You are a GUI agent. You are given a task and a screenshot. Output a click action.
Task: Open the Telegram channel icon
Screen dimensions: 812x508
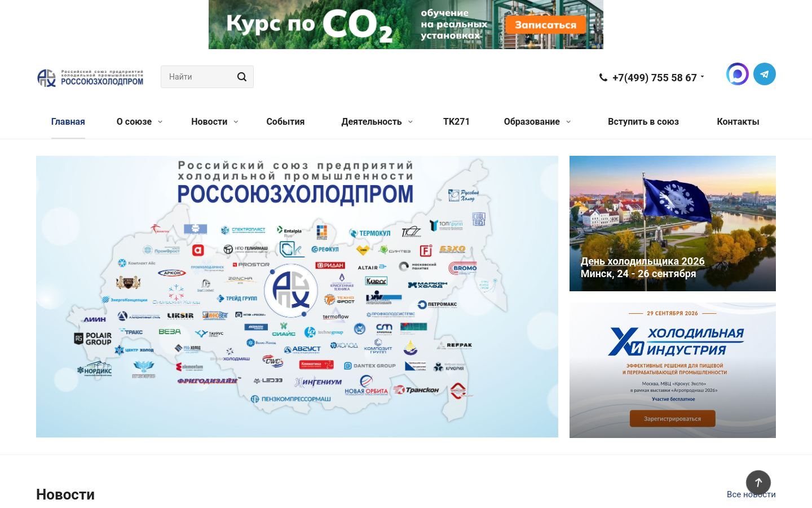765,74
